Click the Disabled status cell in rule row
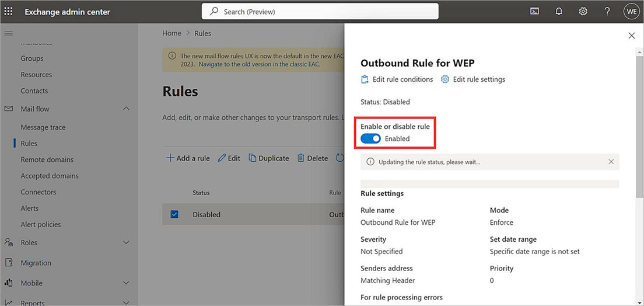The image size is (644, 306). click(x=206, y=214)
